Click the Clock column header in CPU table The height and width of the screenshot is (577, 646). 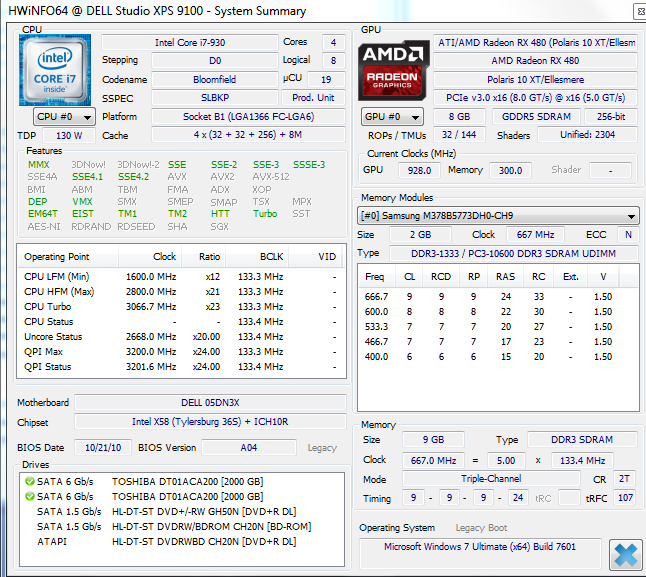[x=150, y=257]
